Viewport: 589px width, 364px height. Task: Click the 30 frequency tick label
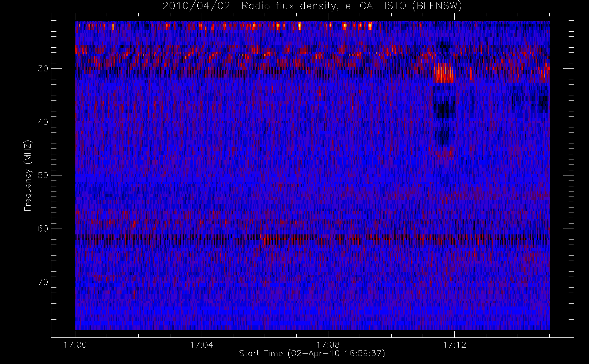coord(43,69)
